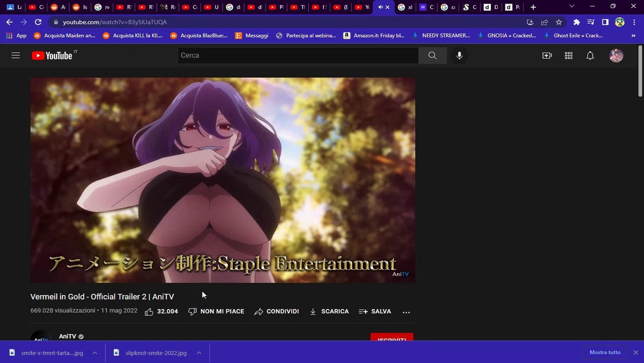This screenshot has height=363, width=644.
Task: Open the YouTube guide hamburger menu
Action: (x=16, y=55)
